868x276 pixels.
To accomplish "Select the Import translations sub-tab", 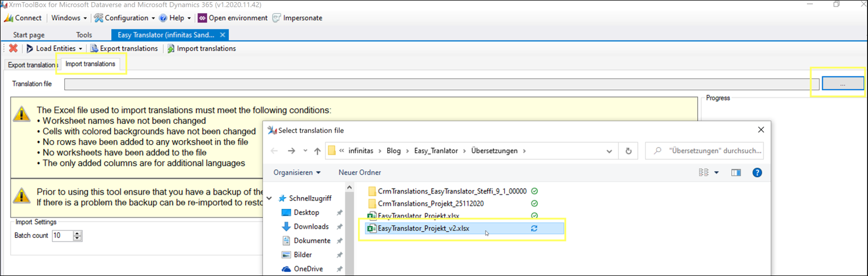I will (x=90, y=64).
